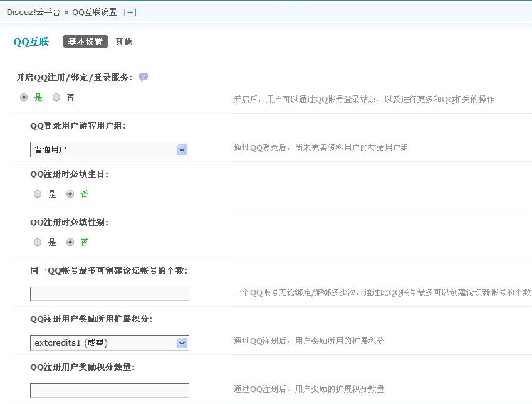Open the 其他 tab
Screen dimensions: 532x404
pyautogui.click(x=123, y=42)
